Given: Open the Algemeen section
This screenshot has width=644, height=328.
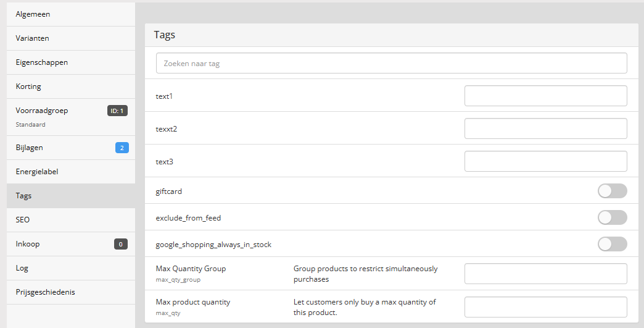Looking at the screenshot, I should click(x=71, y=14).
